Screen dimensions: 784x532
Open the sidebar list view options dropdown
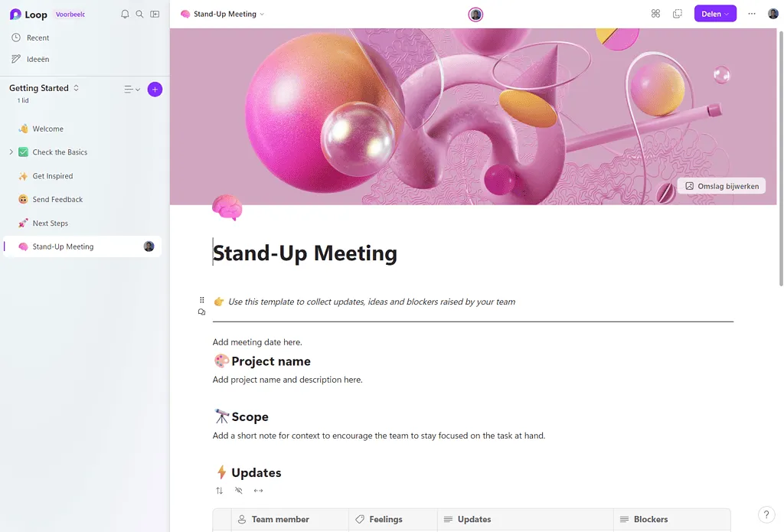pyautogui.click(x=132, y=90)
